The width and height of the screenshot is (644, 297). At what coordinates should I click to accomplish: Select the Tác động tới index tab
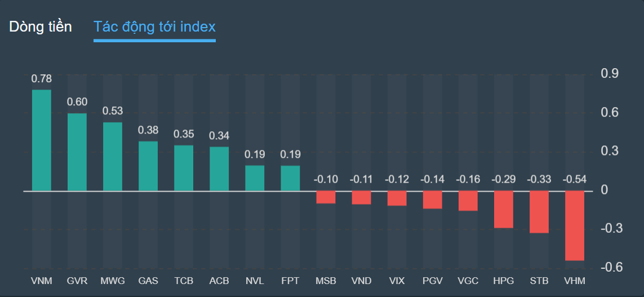click(154, 26)
